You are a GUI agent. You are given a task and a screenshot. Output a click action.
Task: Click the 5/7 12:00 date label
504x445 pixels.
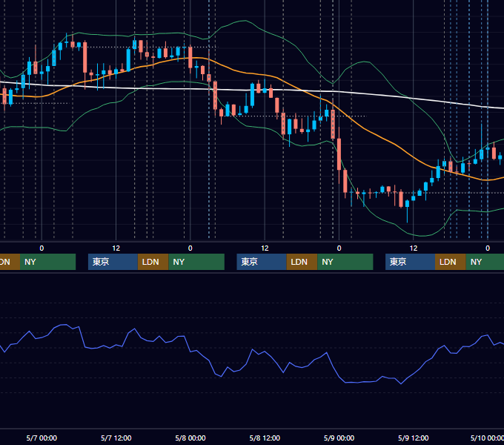pos(116,438)
